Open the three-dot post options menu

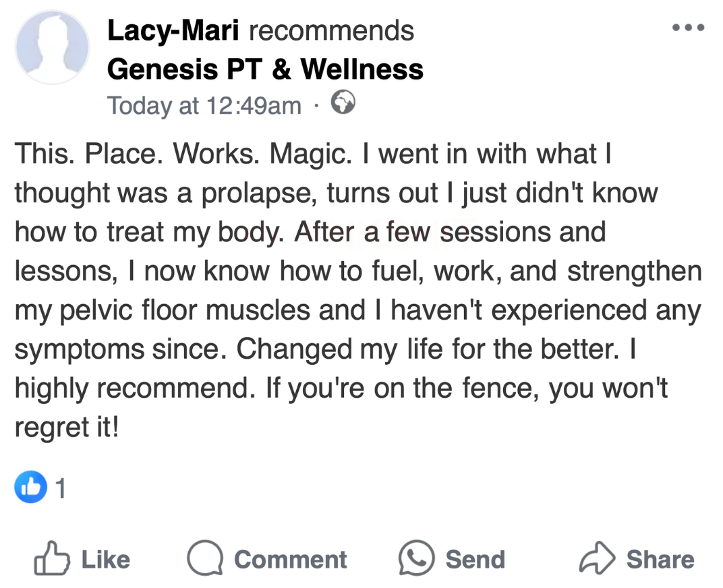click(689, 28)
